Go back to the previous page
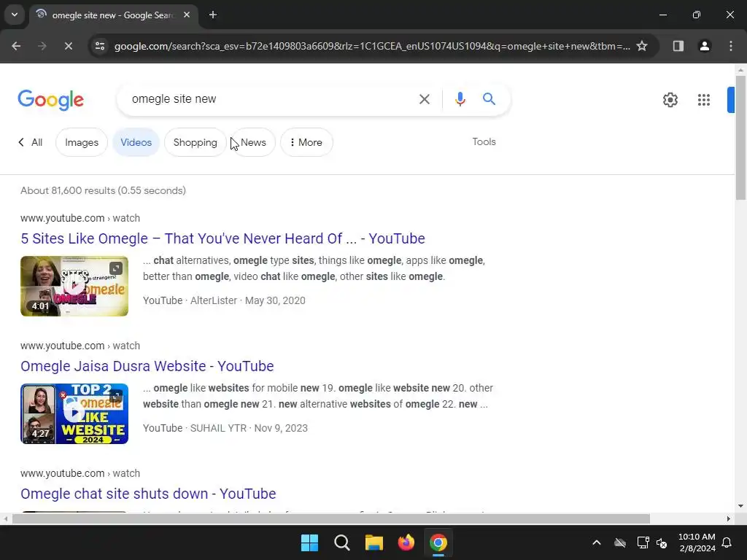The image size is (747, 560). click(x=16, y=46)
